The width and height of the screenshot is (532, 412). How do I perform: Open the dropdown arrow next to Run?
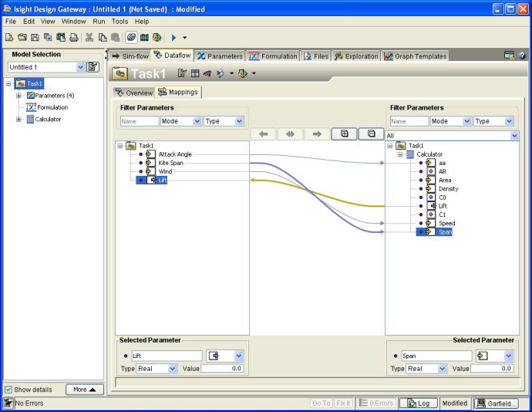tap(184, 38)
